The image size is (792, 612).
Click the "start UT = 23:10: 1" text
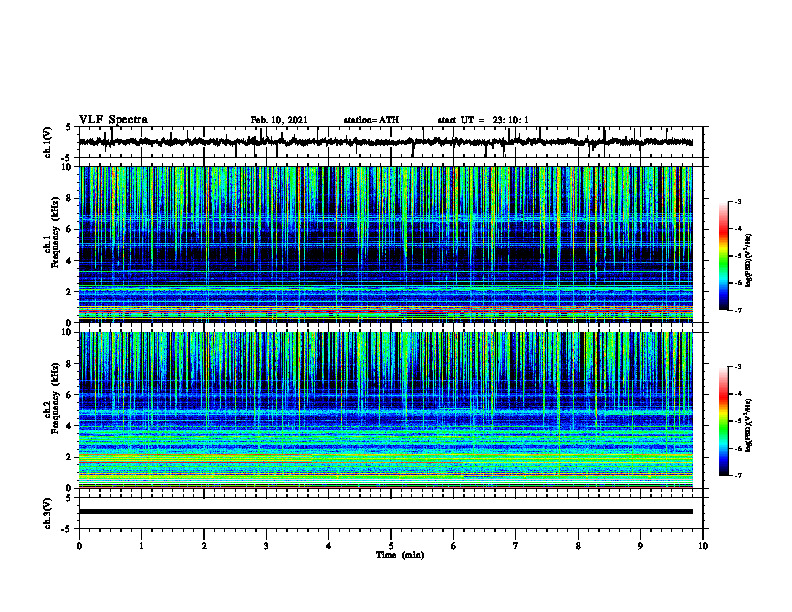click(483, 120)
